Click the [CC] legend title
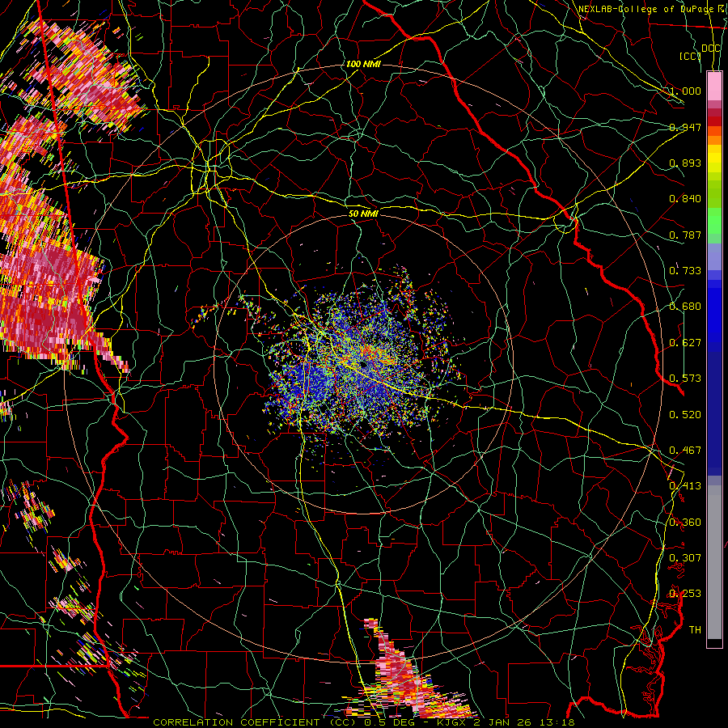The height and width of the screenshot is (728, 728). tap(691, 56)
